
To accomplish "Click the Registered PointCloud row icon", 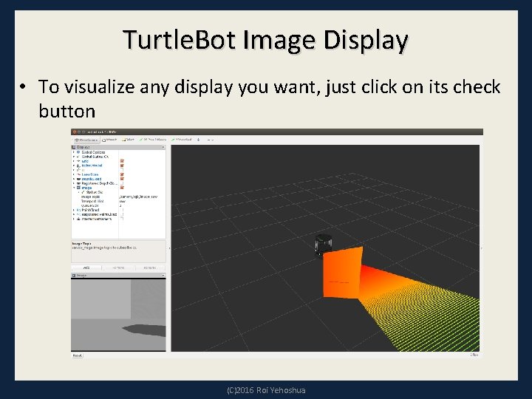I will 79,214.
